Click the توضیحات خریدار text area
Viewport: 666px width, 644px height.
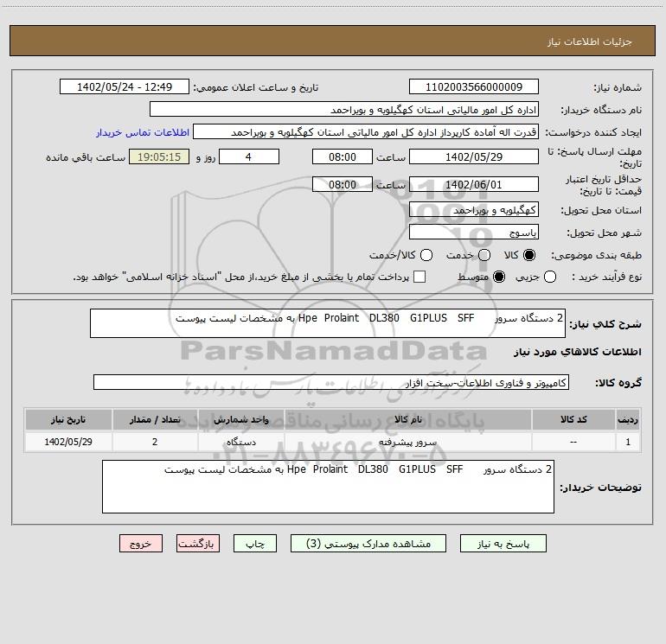(x=328, y=487)
